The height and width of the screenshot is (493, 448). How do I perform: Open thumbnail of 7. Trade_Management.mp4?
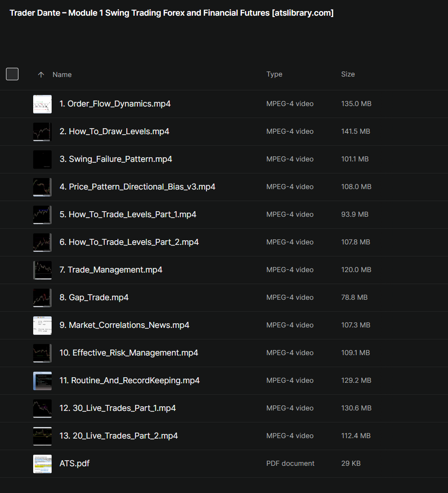42,270
